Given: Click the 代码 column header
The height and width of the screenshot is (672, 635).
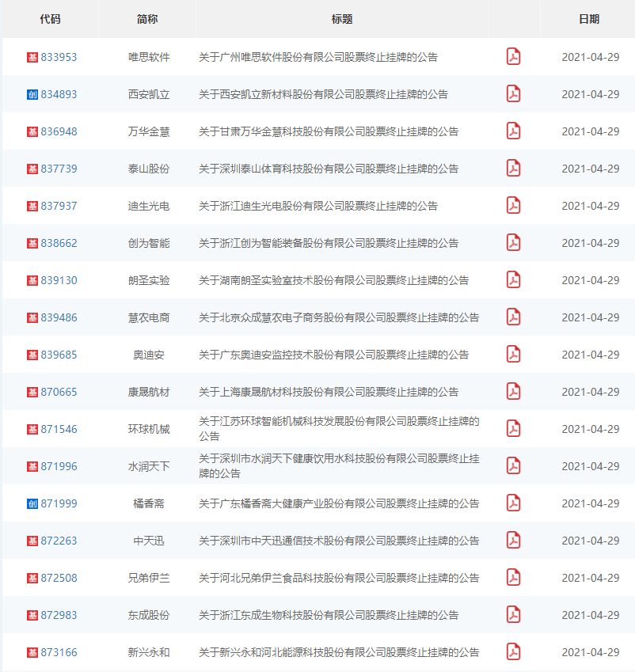Looking at the screenshot, I should pos(50,19).
